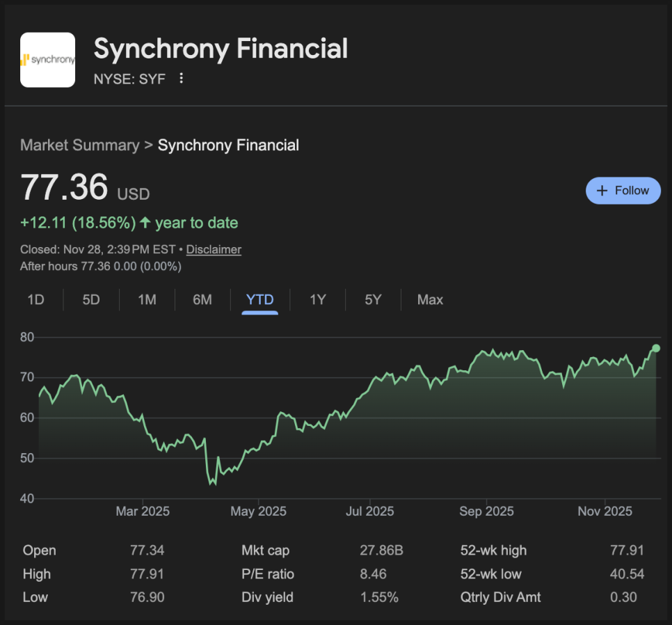672x625 pixels.
Task: Click the Follow button
Action: pos(623,191)
